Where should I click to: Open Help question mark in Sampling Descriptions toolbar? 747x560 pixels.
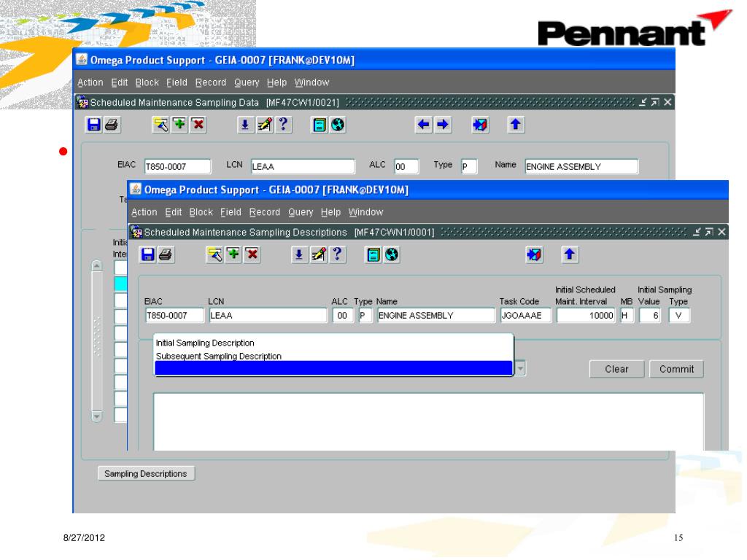click(337, 254)
